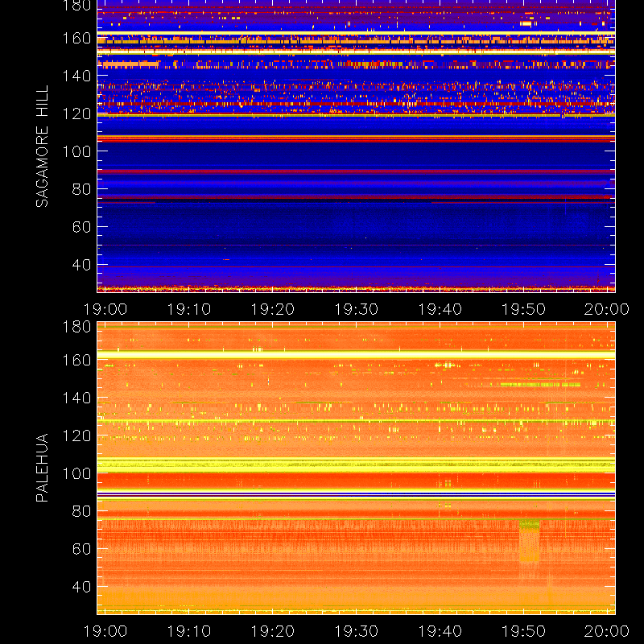Select the 19:40 time label of Sagamore Hill plot
This screenshot has width=644, height=644.
[x=440, y=309]
